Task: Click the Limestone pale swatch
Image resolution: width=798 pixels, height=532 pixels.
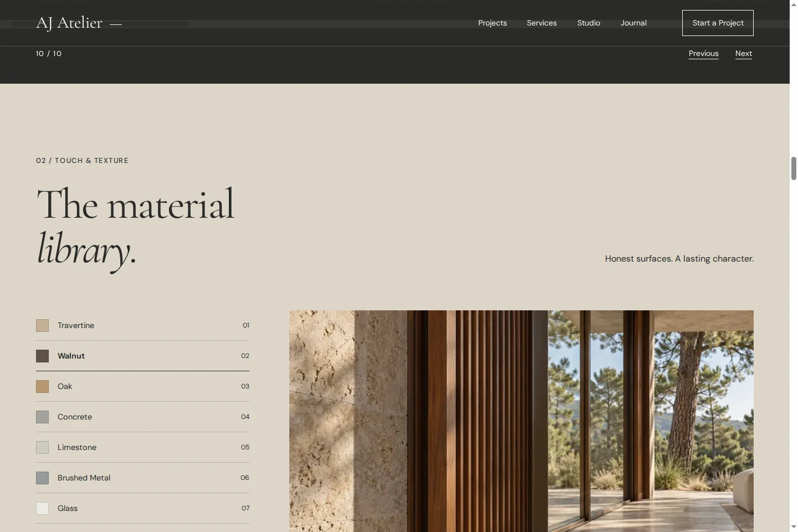Action: point(42,447)
